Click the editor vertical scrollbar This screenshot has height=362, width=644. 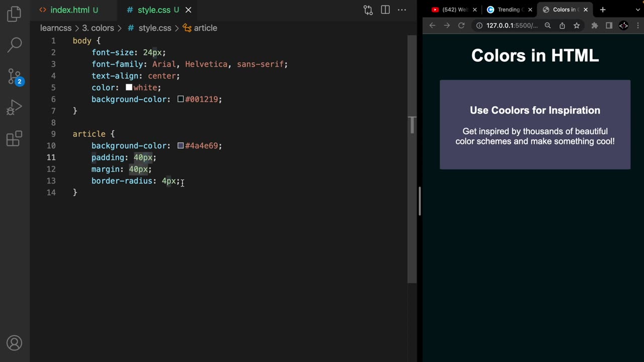coord(412,159)
